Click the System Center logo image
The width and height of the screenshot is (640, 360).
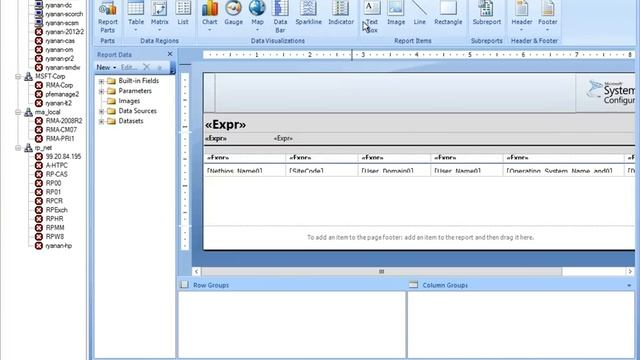pyautogui.click(x=610, y=92)
